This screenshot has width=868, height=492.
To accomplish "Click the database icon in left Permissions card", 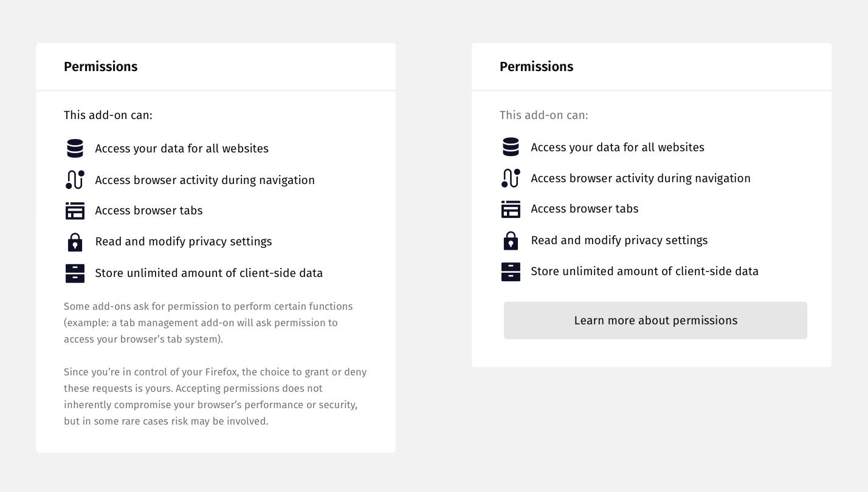I will [75, 148].
